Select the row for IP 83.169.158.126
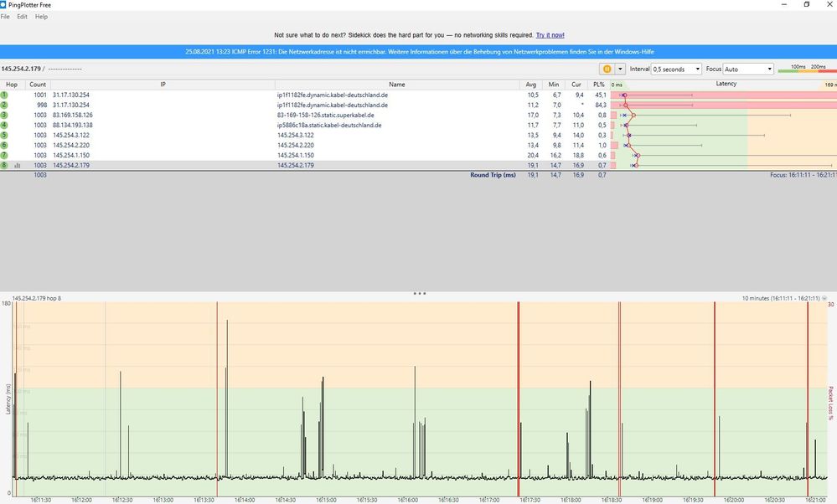This screenshot has height=504, width=837. pyautogui.click(x=72, y=115)
